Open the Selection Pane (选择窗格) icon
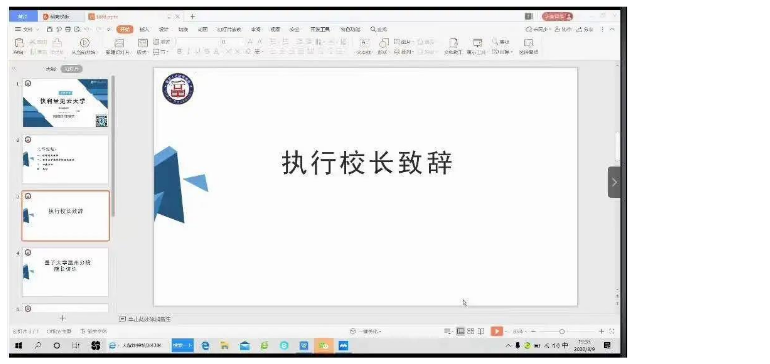This screenshot has width=770, height=364. [528, 43]
